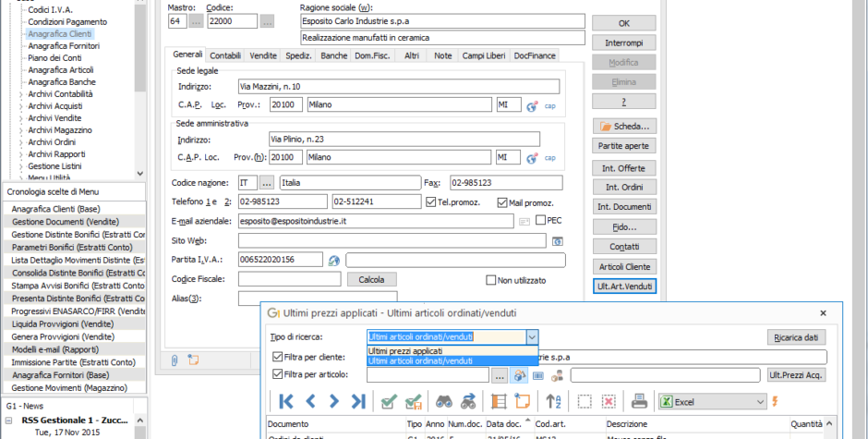Screen dimensions: 868x439
Task: Switch to the Vendite tab
Action: [263, 55]
